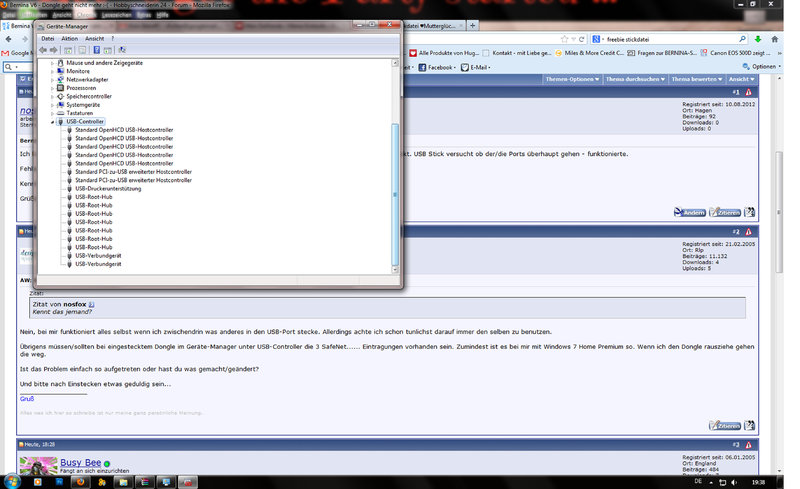This screenshot has width=800, height=489.
Task: Open the Ansicht menu in Geräte-Manager
Action: coord(94,39)
